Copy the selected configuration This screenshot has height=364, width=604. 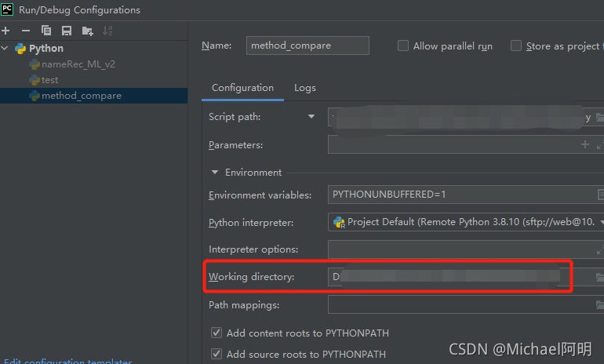tap(46, 31)
